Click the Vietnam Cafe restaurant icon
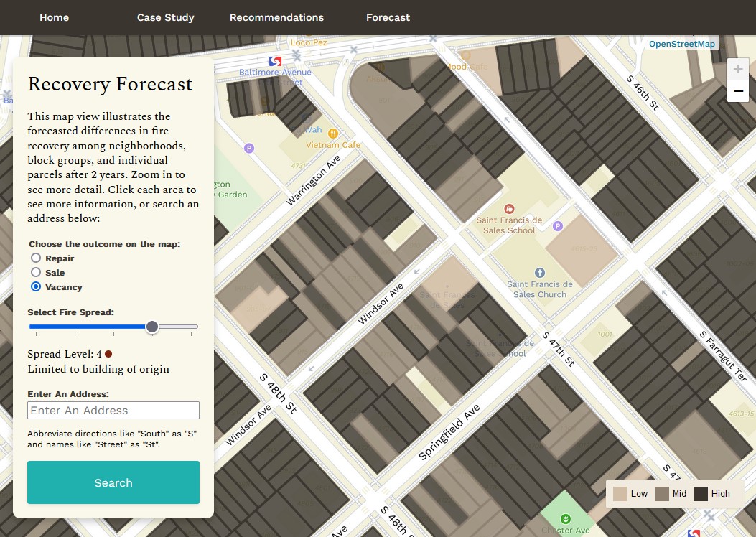The width and height of the screenshot is (756, 537). (332, 133)
